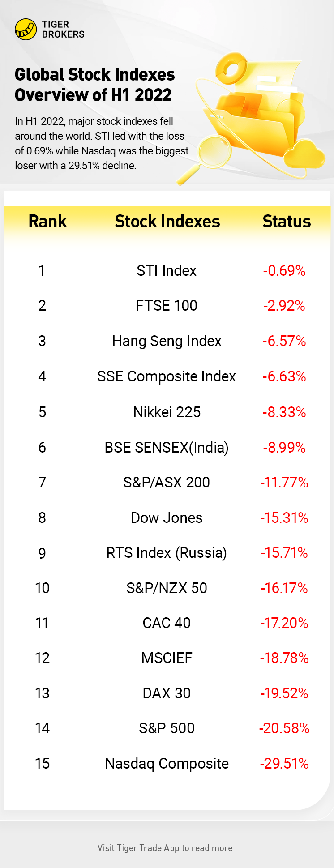Click the Nasdaq Composite entry

pos(167,764)
